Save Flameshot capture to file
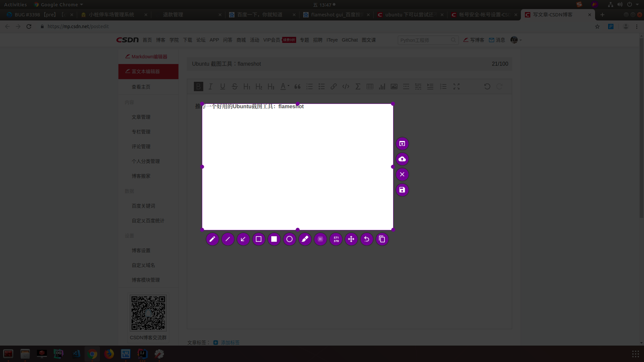644x362 pixels. [402, 190]
